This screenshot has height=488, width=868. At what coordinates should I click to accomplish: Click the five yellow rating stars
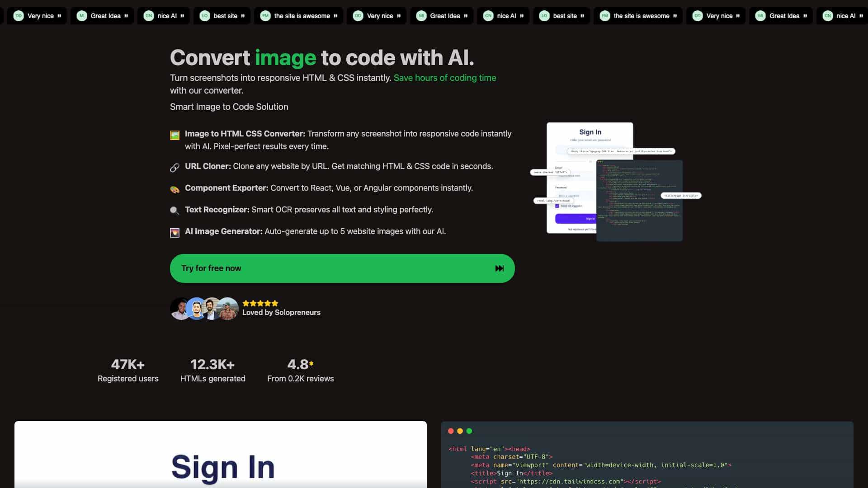260,303
